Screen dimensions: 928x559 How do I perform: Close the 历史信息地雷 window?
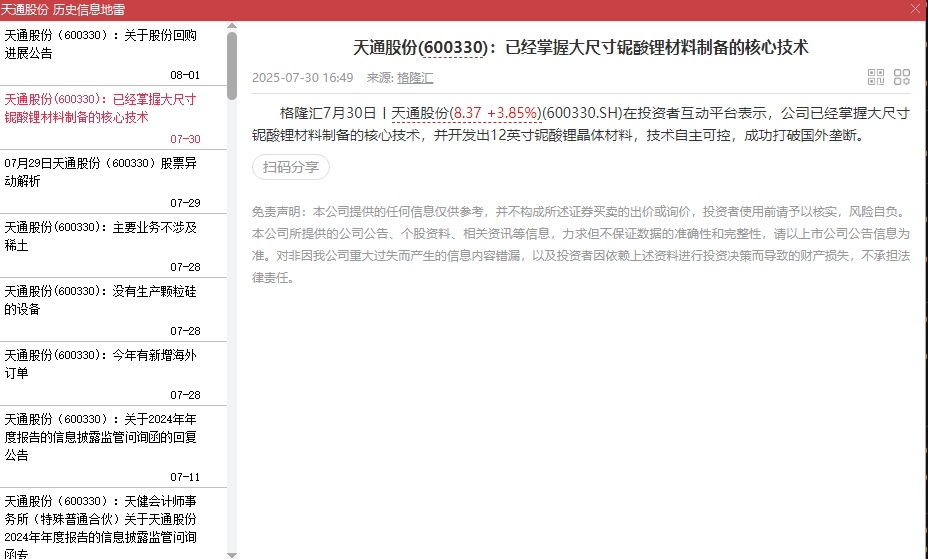(x=916, y=9)
